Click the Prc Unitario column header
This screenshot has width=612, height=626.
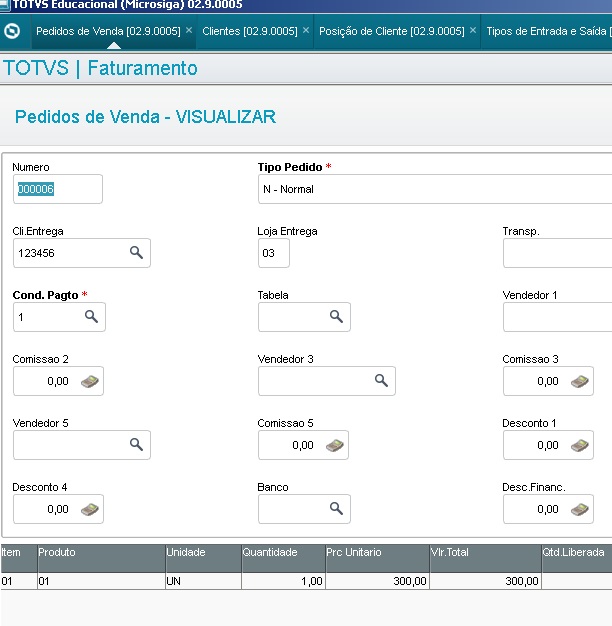tap(378, 558)
